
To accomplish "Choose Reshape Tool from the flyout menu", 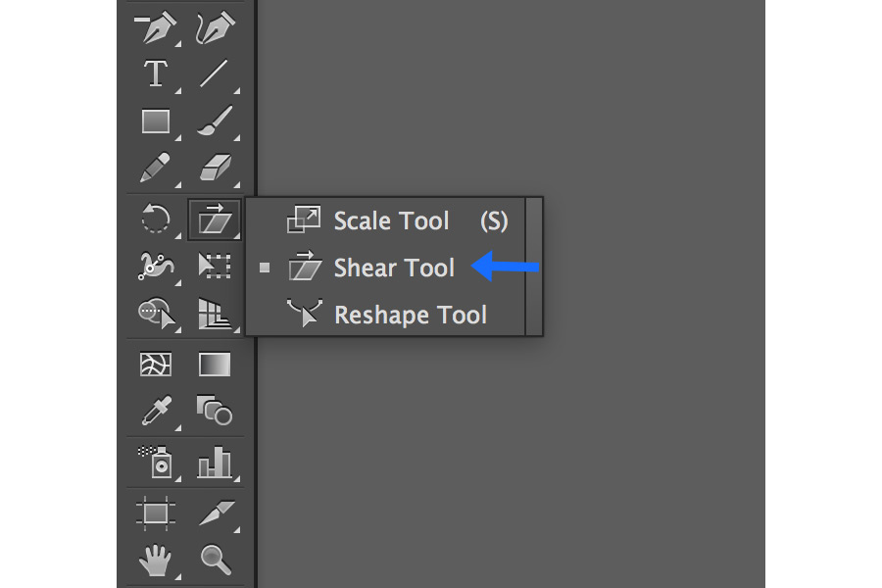I will (410, 315).
